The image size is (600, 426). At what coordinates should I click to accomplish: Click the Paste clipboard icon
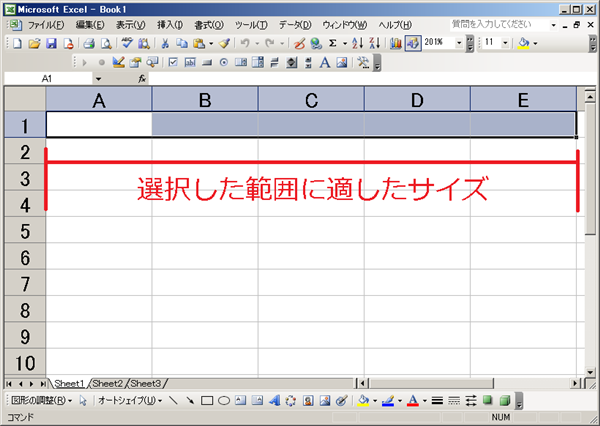coord(199,43)
